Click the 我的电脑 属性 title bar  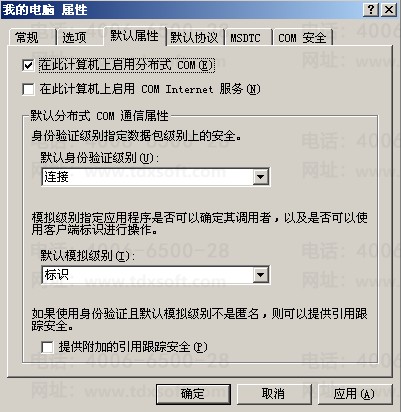182,10
